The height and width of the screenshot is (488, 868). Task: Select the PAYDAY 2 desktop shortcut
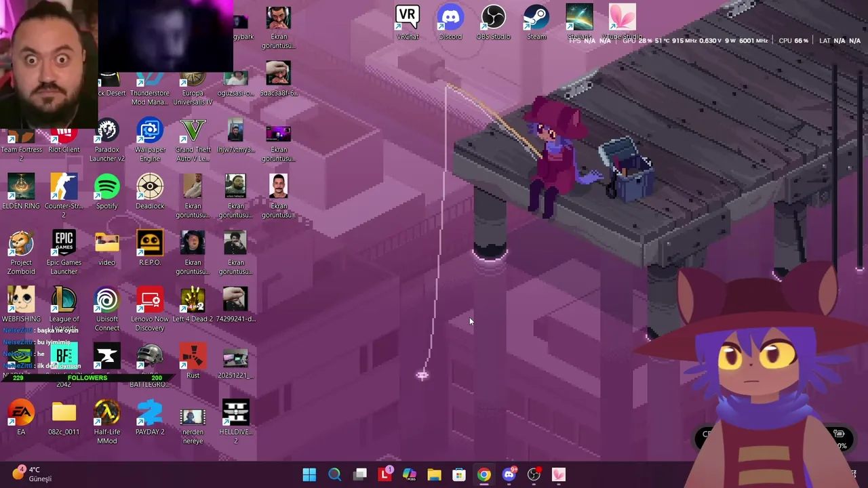150,418
